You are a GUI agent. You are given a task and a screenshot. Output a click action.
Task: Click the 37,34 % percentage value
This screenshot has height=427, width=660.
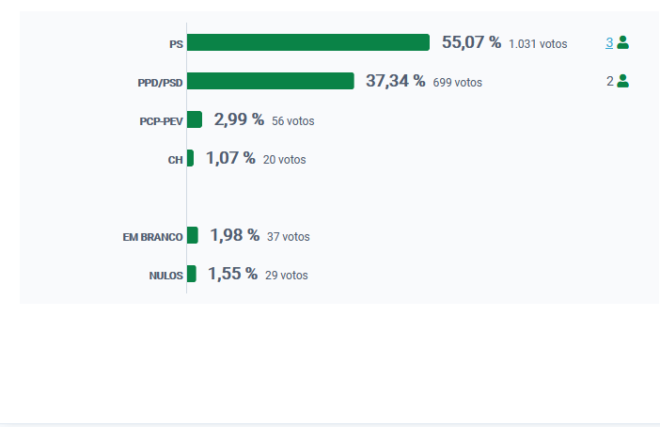(395, 80)
